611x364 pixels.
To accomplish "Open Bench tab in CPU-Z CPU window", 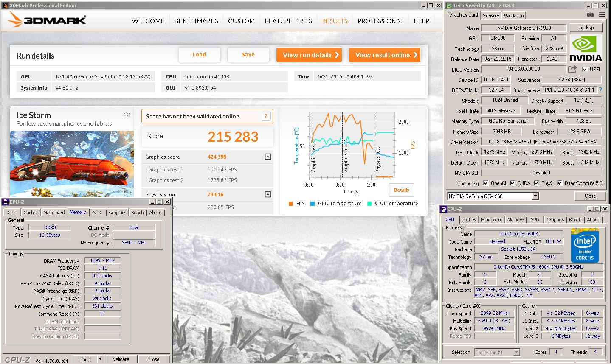I will click(575, 220).
